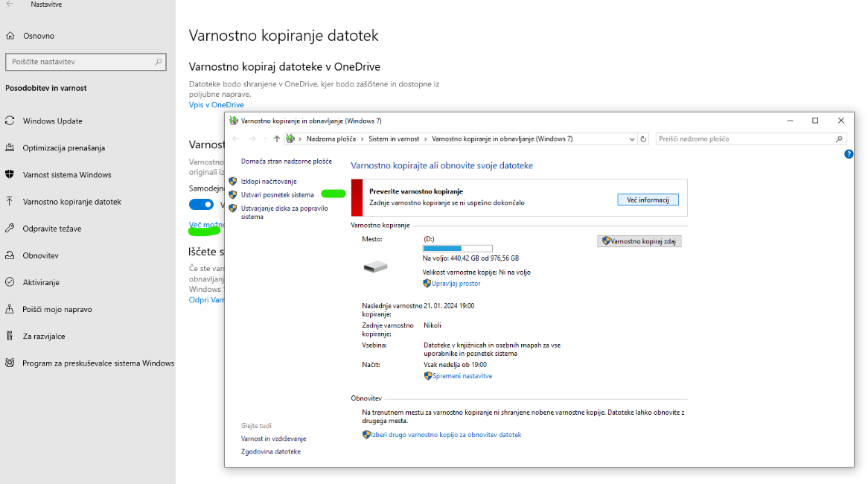868x484 pixels.
Task: Click the Odpravite težave wrench icon
Action: 10,228
